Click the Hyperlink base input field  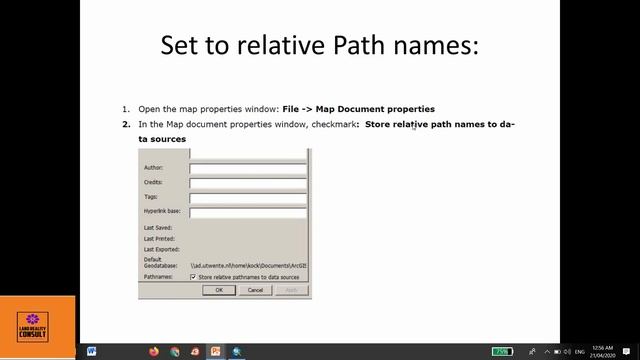[x=248, y=213]
